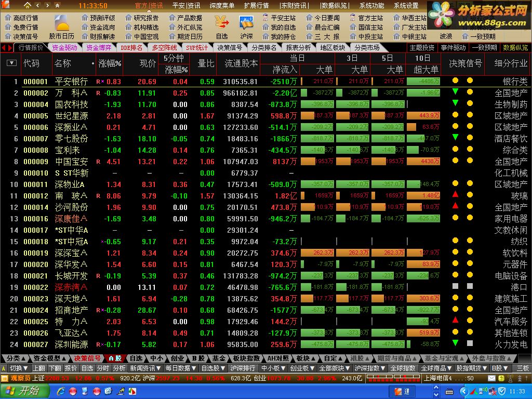Open the 系统功能 menu
Screen dimensions: 532x399
(x=371, y=5)
